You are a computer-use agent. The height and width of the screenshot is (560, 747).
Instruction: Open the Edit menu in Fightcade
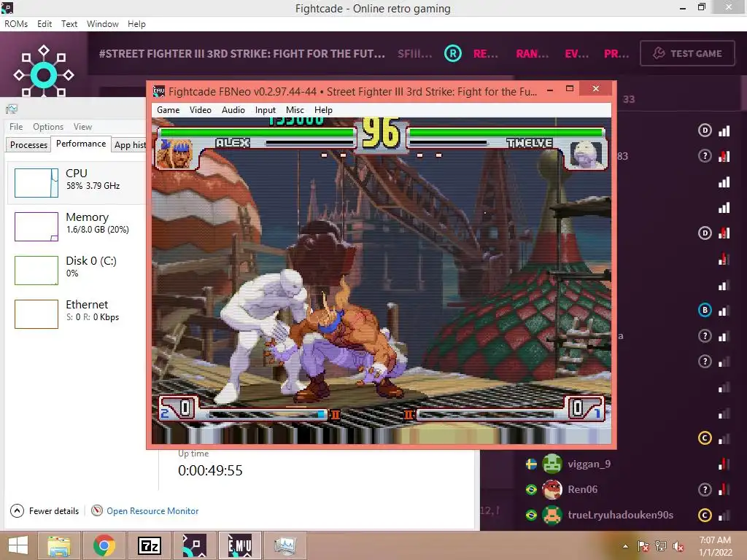pyautogui.click(x=44, y=24)
